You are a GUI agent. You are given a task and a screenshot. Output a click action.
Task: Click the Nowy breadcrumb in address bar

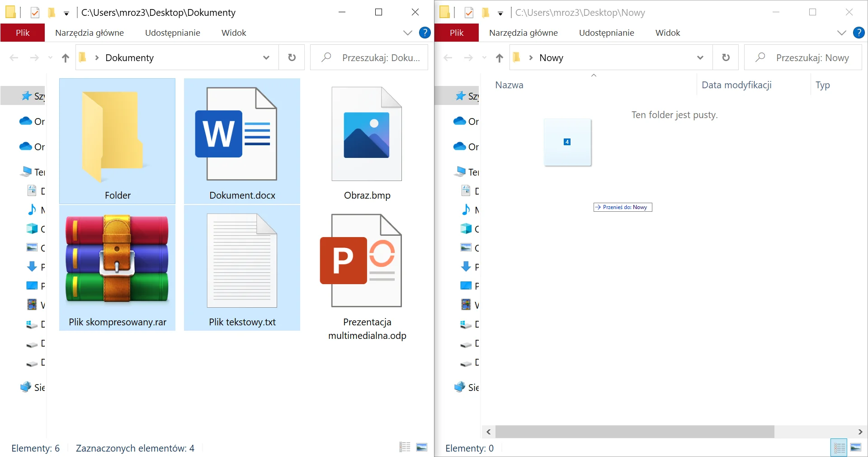tap(551, 57)
